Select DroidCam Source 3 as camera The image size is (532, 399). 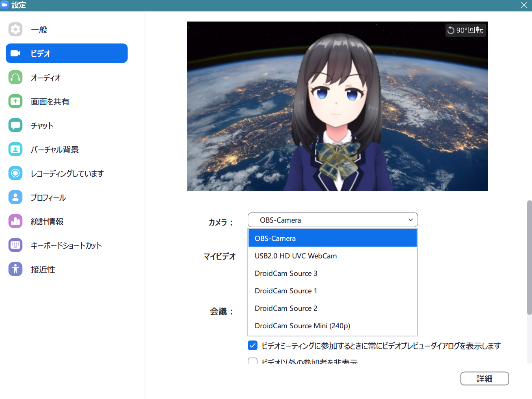[x=286, y=273]
